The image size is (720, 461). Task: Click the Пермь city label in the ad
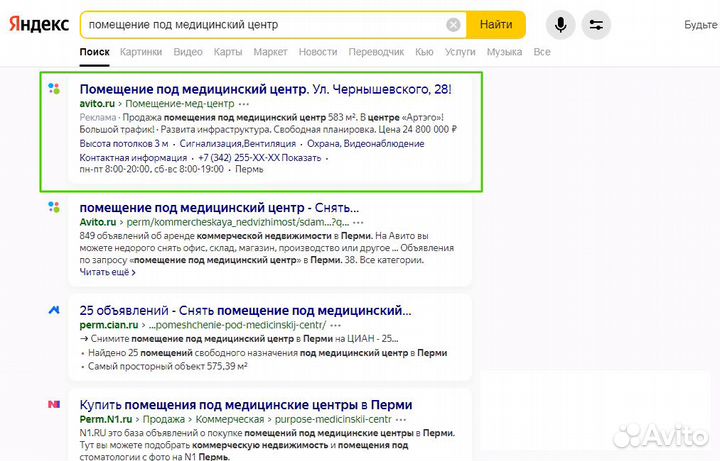point(249,169)
